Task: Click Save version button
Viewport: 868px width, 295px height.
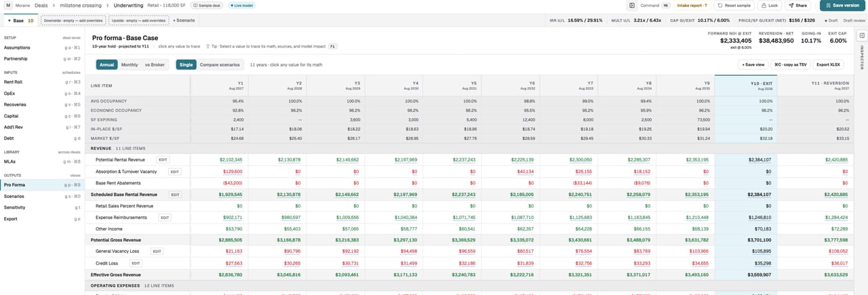Action: [842, 5]
